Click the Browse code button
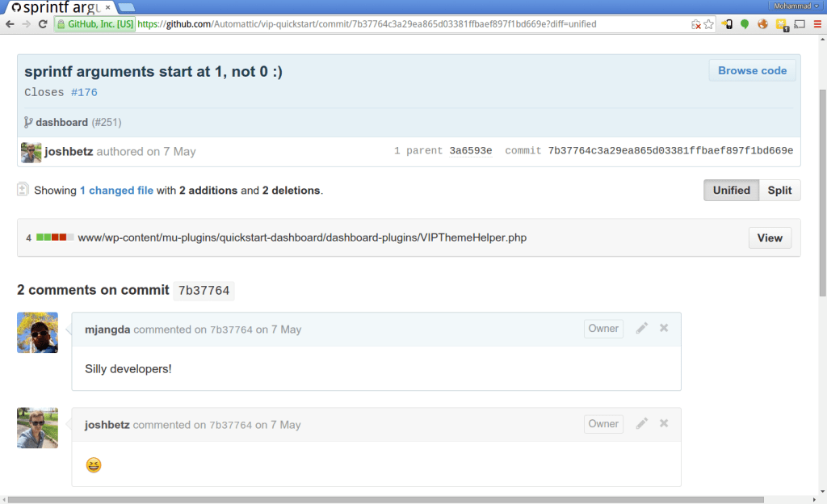 [752, 70]
